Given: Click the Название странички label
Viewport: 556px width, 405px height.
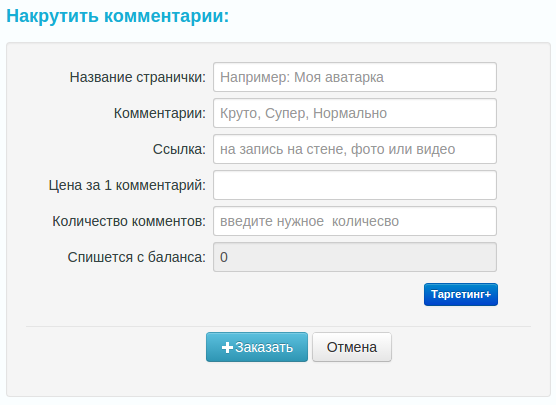Looking at the screenshot, I should click(x=138, y=77).
